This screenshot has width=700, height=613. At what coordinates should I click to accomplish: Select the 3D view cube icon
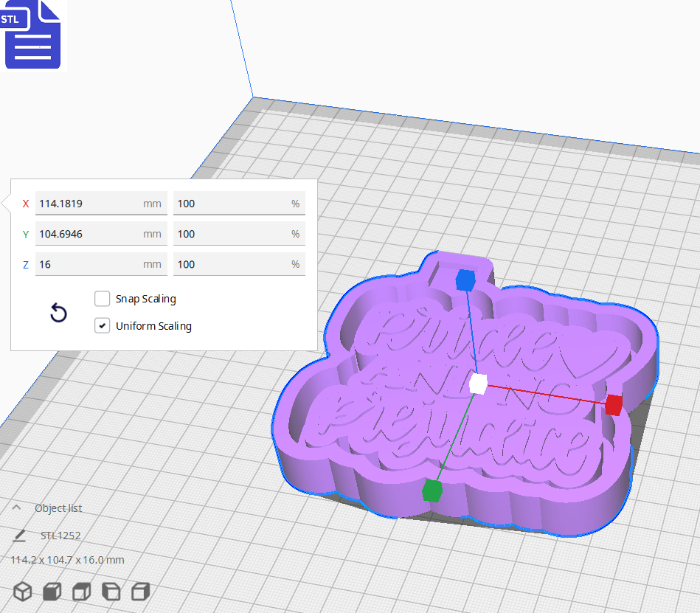[21, 592]
